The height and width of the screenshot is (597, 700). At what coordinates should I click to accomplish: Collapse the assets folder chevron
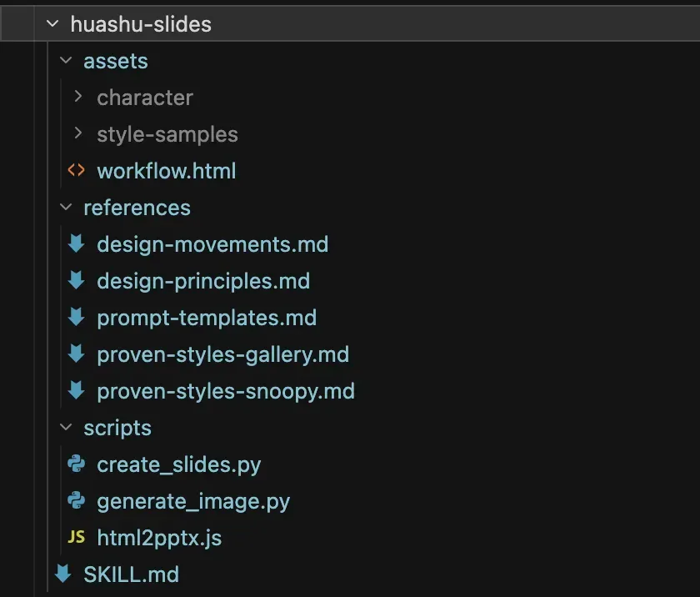[x=66, y=61]
